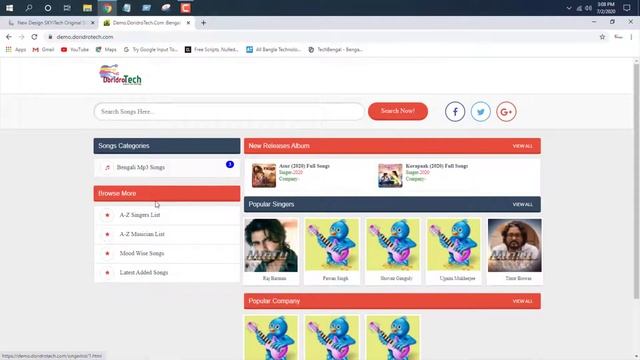Image resolution: width=640 pixels, height=360 pixels.
Task: Click View All in Popular Company
Action: (523, 301)
